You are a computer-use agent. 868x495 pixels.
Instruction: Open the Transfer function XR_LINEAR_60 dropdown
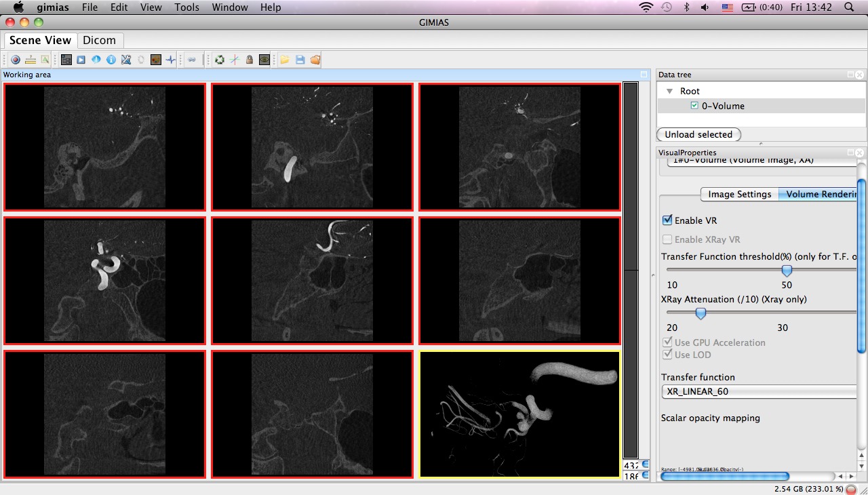(x=759, y=391)
